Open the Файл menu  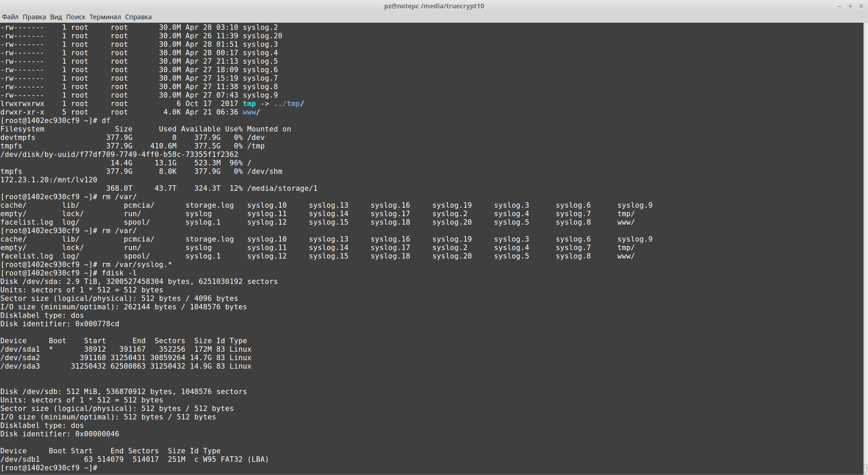[10, 17]
